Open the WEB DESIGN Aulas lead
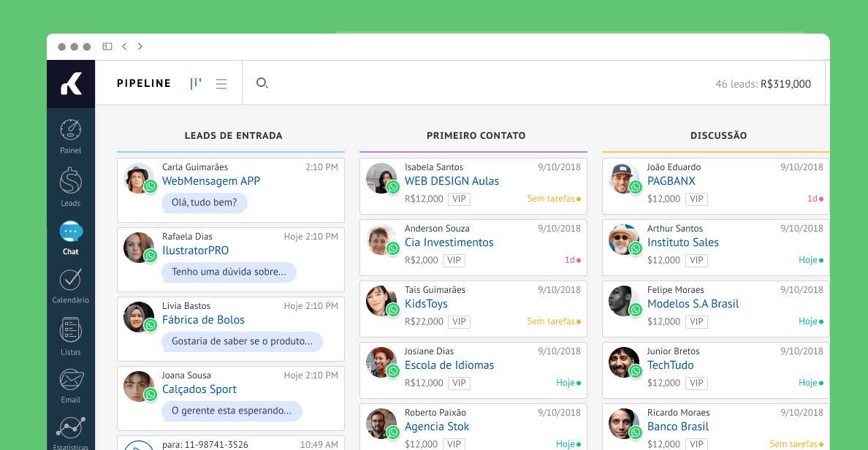868x450 pixels. coord(452,181)
